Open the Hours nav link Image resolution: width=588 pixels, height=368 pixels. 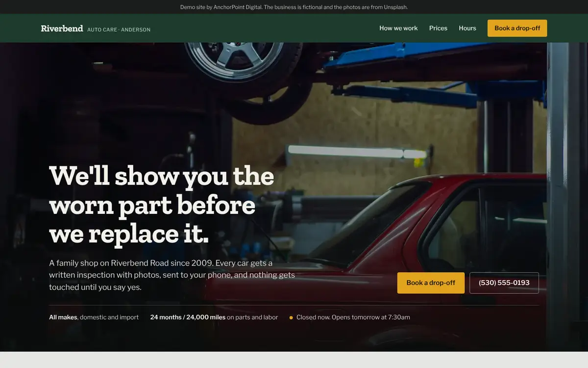pos(467,28)
